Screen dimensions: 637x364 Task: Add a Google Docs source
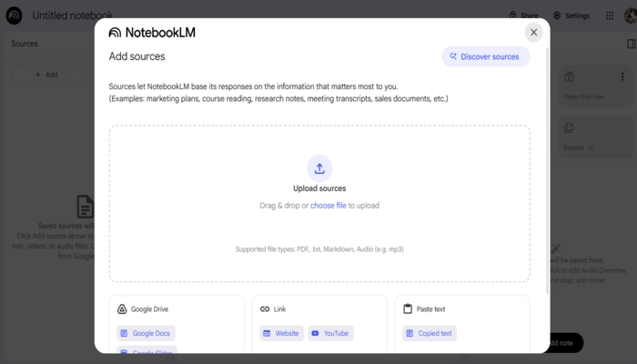[x=146, y=333]
